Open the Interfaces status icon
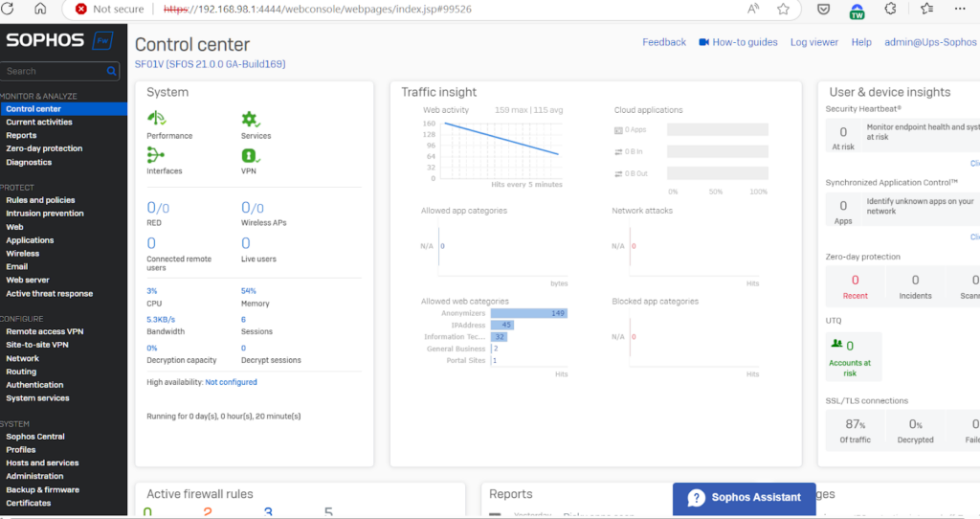980x519 pixels. [156, 154]
